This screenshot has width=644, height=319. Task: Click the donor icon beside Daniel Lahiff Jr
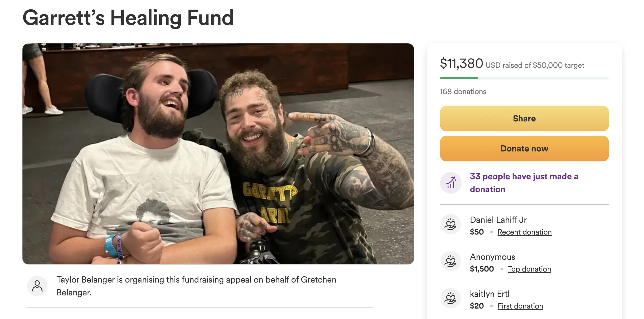tap(450, 224)
